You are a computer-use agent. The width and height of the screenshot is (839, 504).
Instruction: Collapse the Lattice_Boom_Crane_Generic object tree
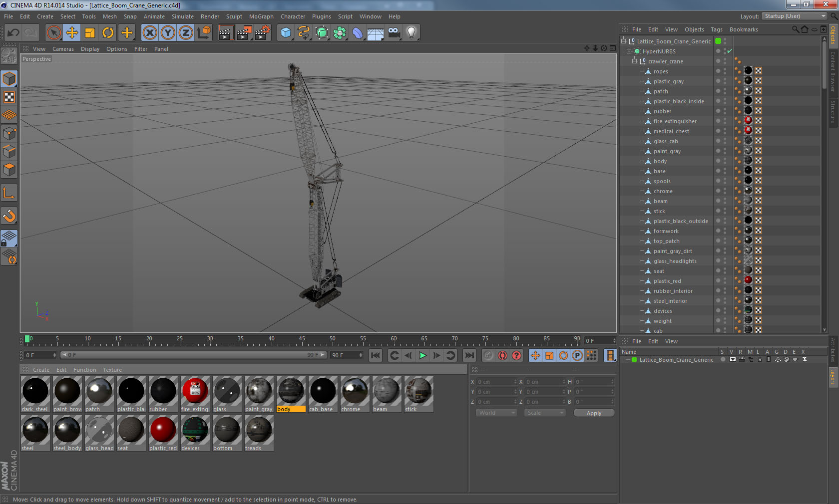pyautogui.click(x=624, y=41)
